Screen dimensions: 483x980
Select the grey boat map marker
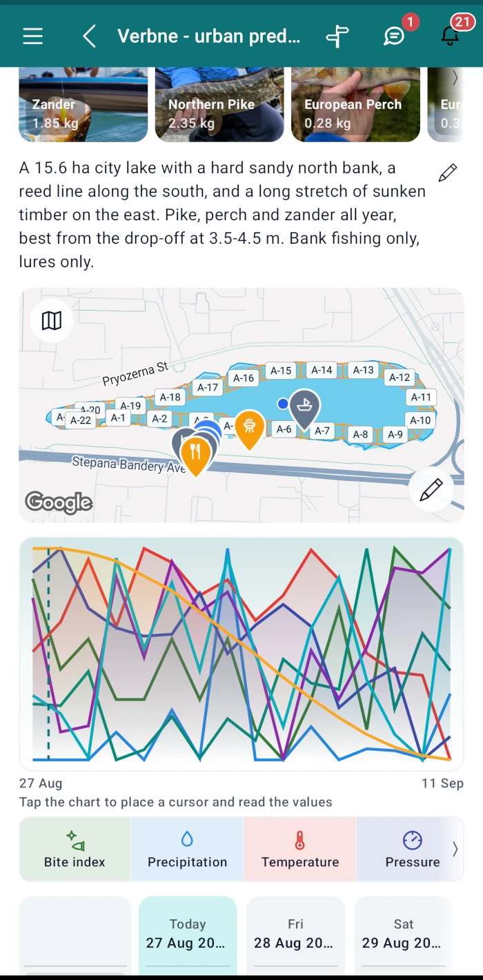pyautogui.click(x=304, y=409)
